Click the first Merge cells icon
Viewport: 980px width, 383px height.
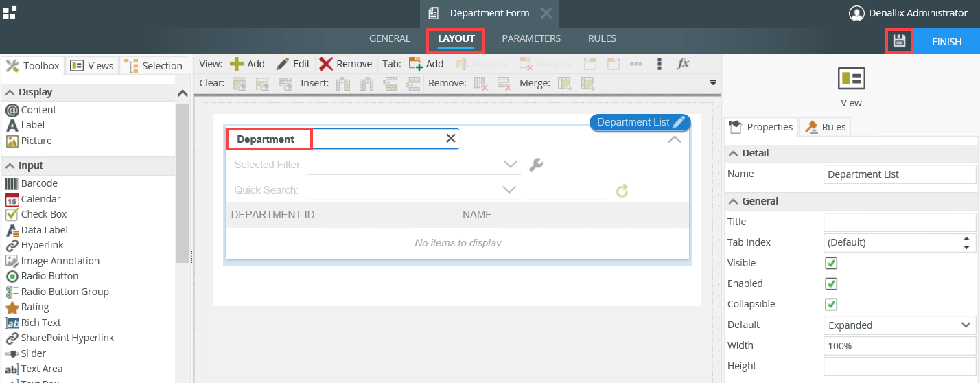pos(564,84)
